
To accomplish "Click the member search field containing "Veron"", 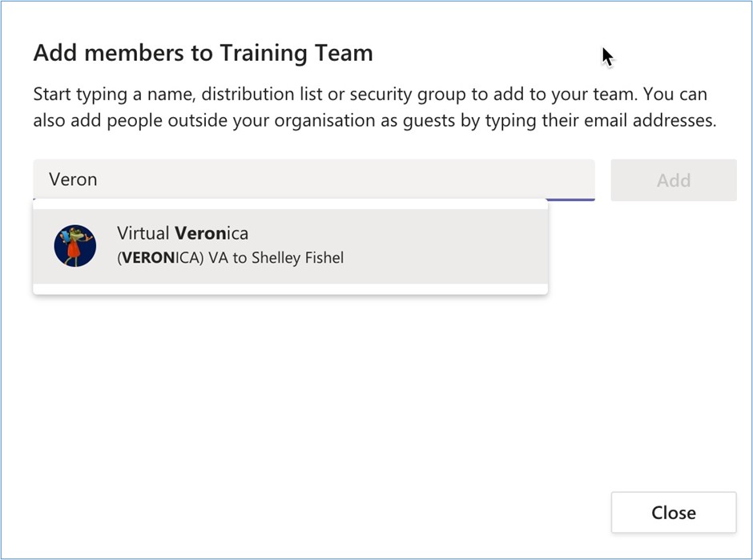I will tap(313, 179).
